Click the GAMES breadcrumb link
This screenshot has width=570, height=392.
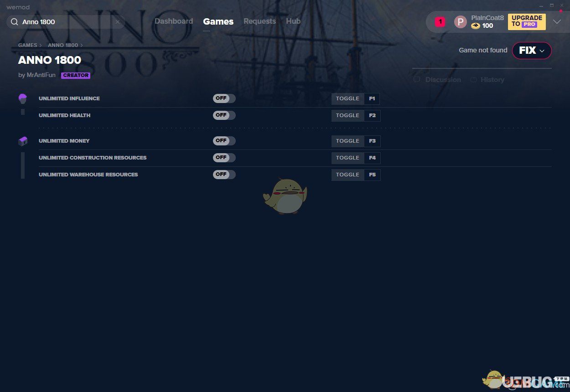coord(28,46)
